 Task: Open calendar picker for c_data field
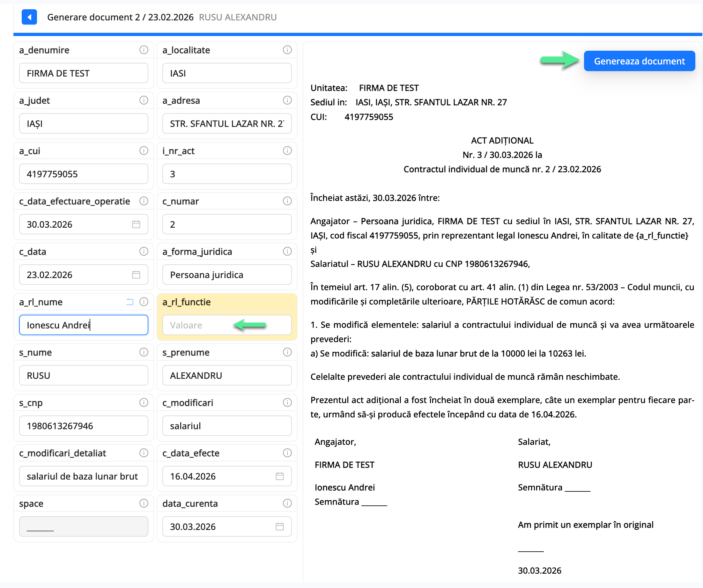point(136,275)
